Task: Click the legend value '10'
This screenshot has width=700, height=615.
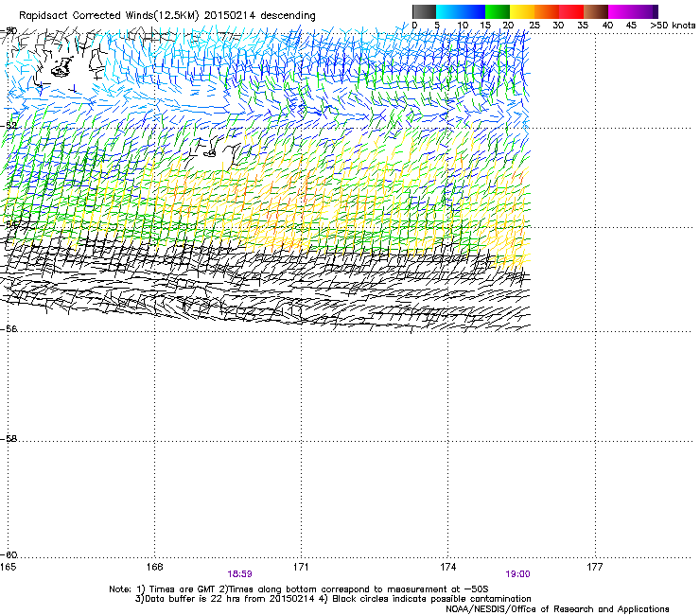Action: tap(463, 26)
